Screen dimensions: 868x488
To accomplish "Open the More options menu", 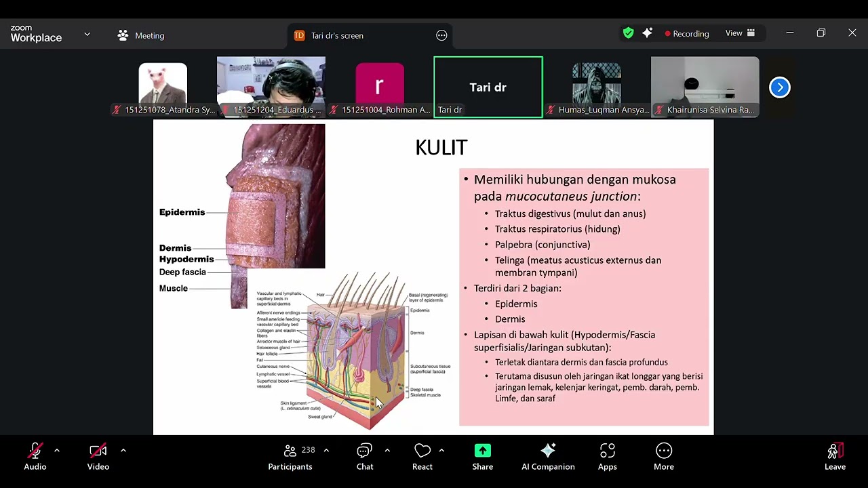I will coord(664,457).
